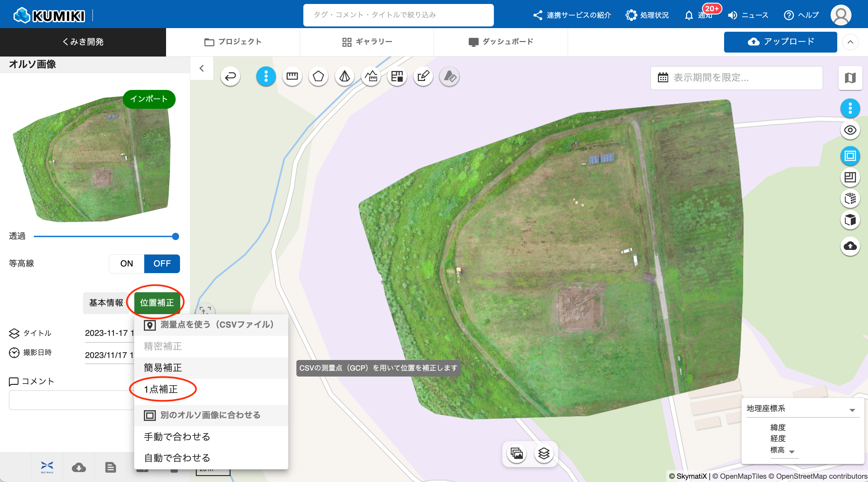Switch to the ギャラリー tab
Screen dimensions: 868x482
click(x=367, y=42)
